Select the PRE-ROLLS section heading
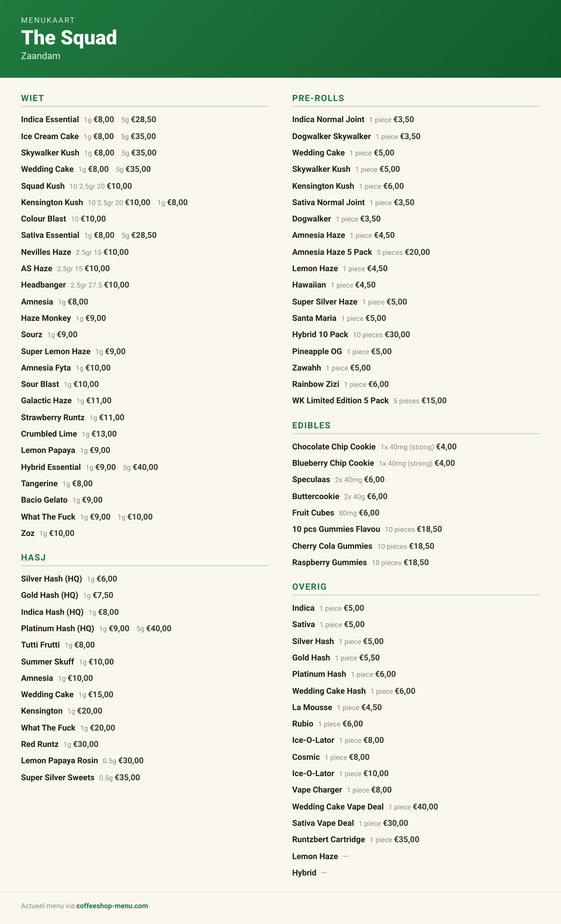The width and height of the screenshot is (561, 924). (x=318, y=98)
